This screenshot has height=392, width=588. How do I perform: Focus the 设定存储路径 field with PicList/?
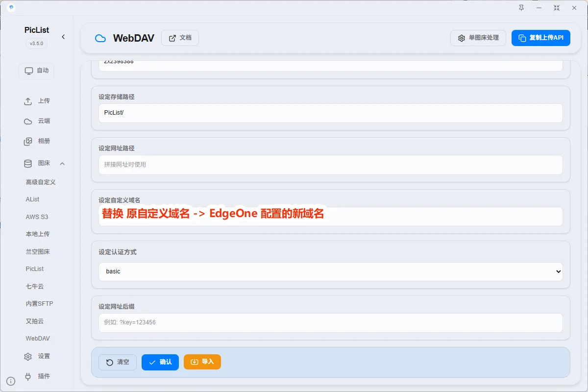(x=331, y=113)
